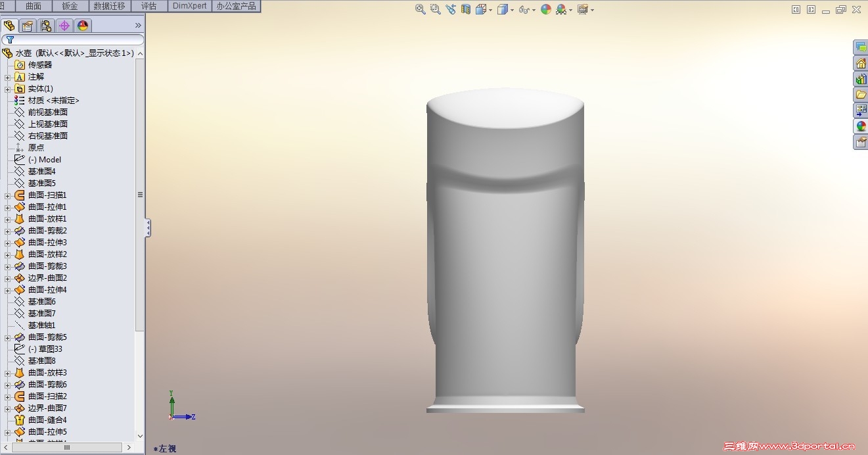Screen dimensions: 868x455
Task: Open the 数据迁移 ribbon tab
Action: 110,6
